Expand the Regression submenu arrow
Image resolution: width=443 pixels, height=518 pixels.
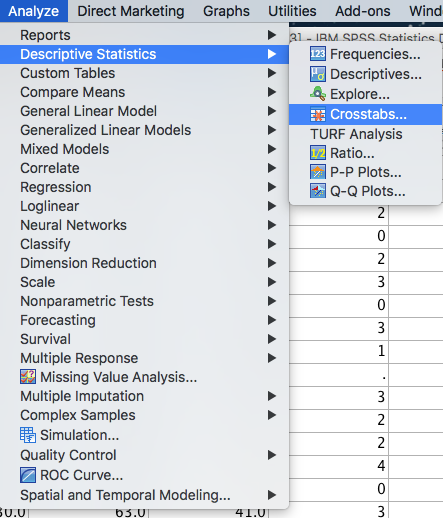coord(272,187)
